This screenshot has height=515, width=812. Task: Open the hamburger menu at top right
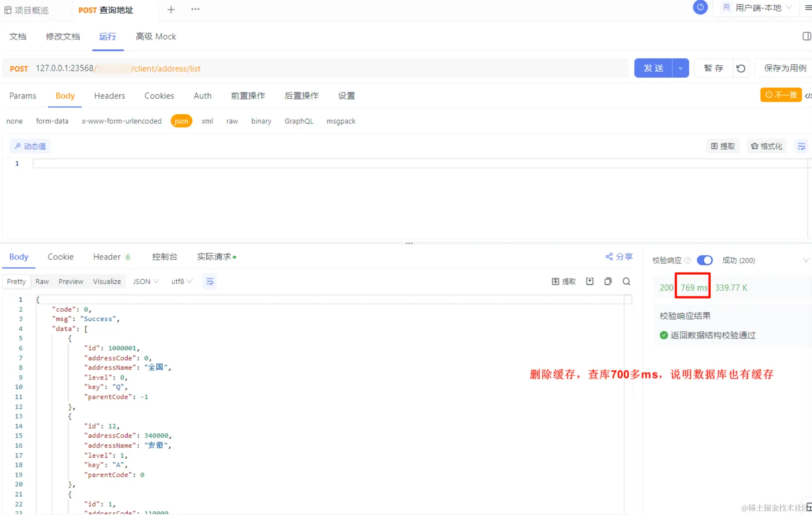(808, 8)
